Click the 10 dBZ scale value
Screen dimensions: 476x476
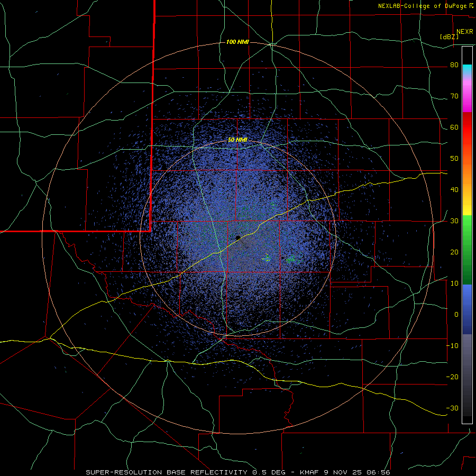click(454, 283)
